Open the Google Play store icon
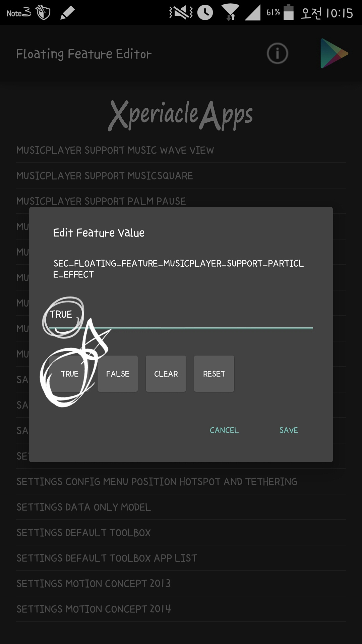Image resolution: width=362 pixels, height=644 pixels. [x=334, y=53]
